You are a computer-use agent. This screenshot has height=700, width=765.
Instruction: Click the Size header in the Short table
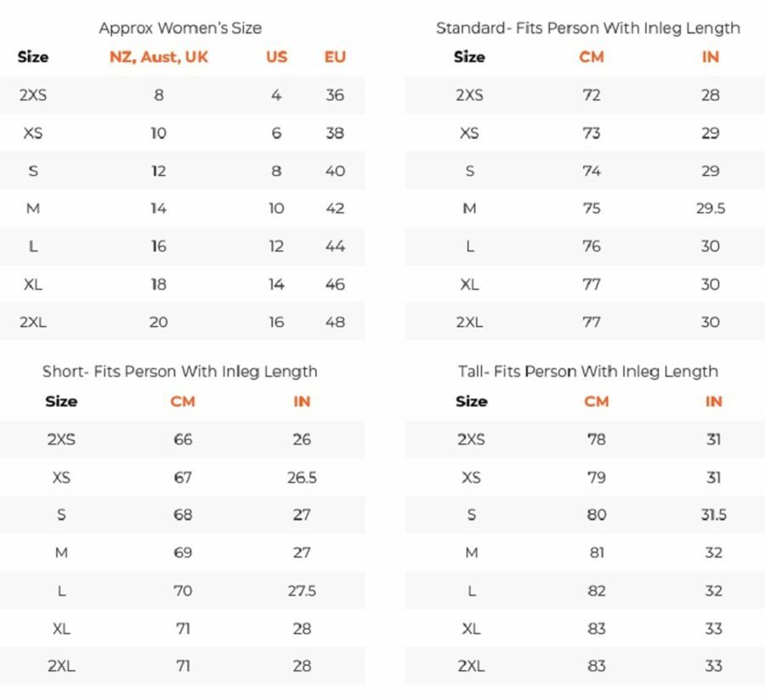pos(61,402)
